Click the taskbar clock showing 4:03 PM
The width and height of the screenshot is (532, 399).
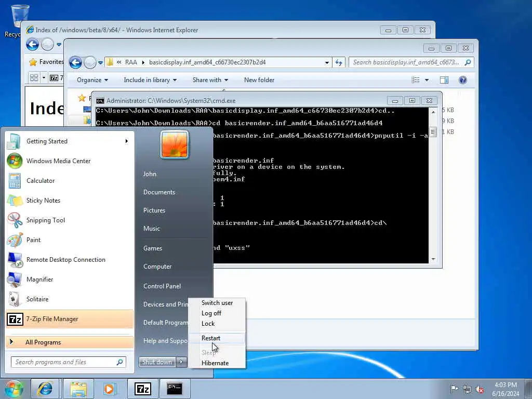point(506,389)
